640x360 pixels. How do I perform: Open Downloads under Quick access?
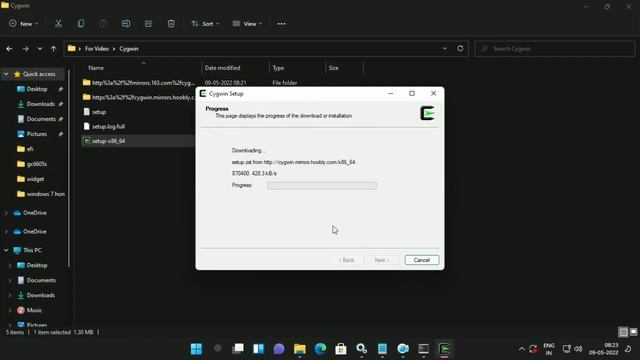[40, 104]
